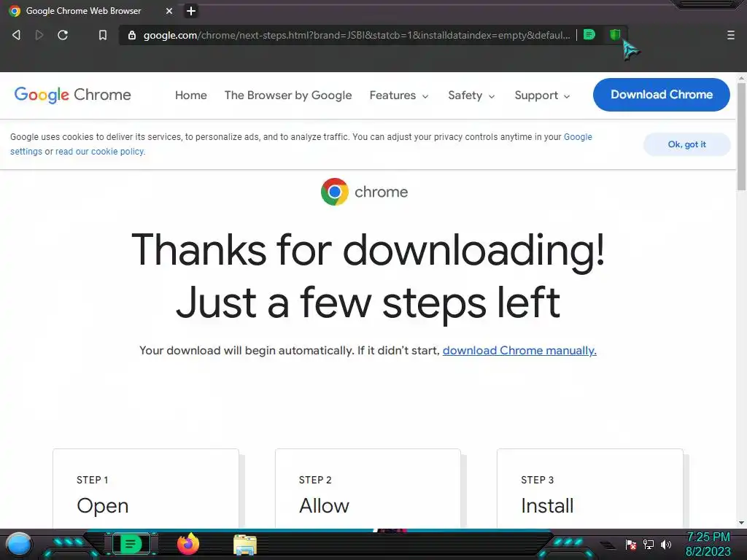Screen dimensions: 747x560
Task: Click the Download Chrome button
Action: pos(661,95)
